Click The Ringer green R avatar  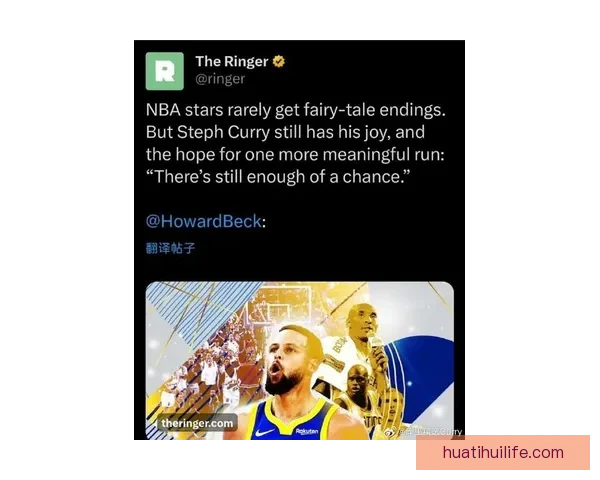[x=165, y=72]
